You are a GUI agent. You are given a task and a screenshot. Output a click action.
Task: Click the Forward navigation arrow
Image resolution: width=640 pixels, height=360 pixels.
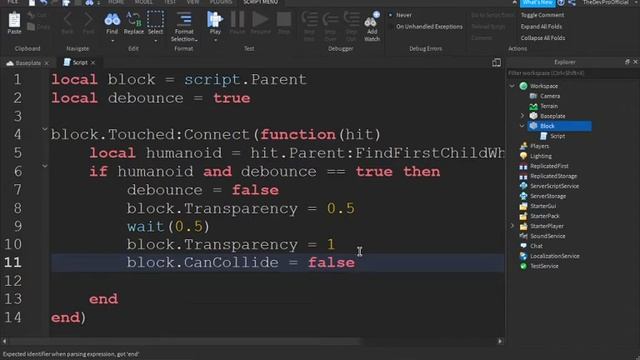pos(88,19)
